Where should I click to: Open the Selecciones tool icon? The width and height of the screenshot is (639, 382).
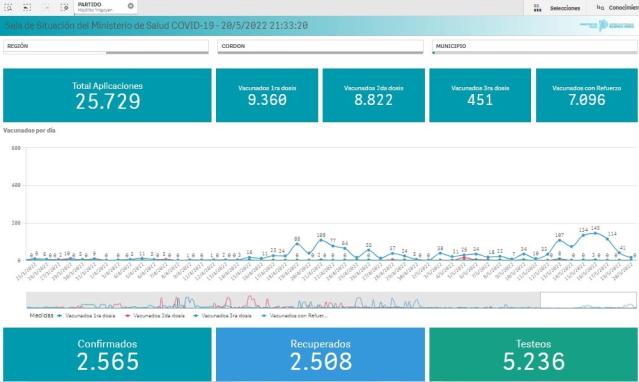(x=538, y=8)
